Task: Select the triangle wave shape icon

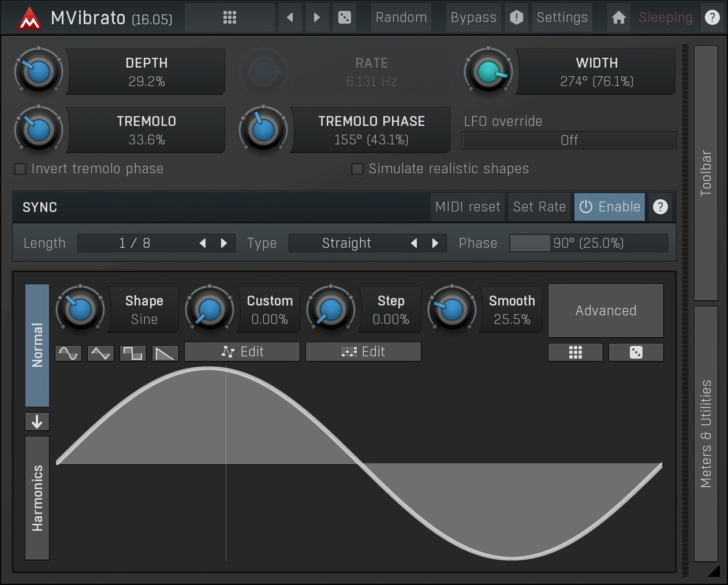Action: pos(100,353)
